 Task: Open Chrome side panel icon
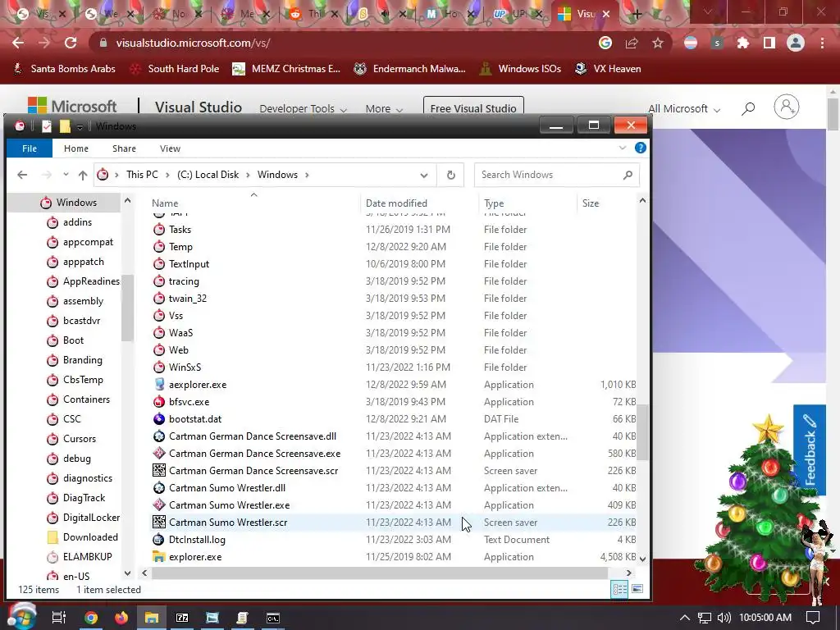(769, 43)
